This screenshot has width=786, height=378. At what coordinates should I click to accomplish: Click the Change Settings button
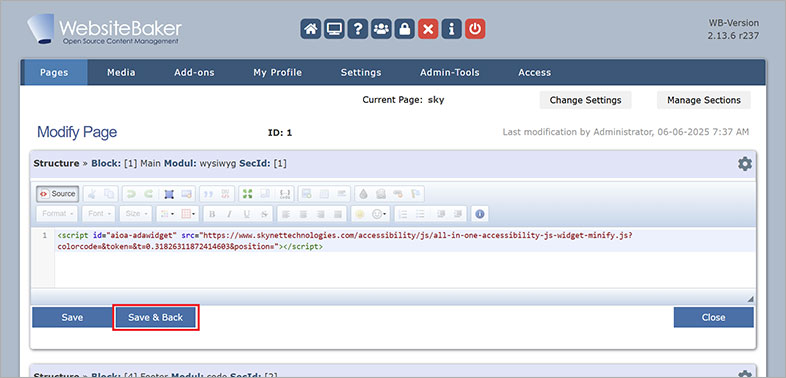pos(585,100)
